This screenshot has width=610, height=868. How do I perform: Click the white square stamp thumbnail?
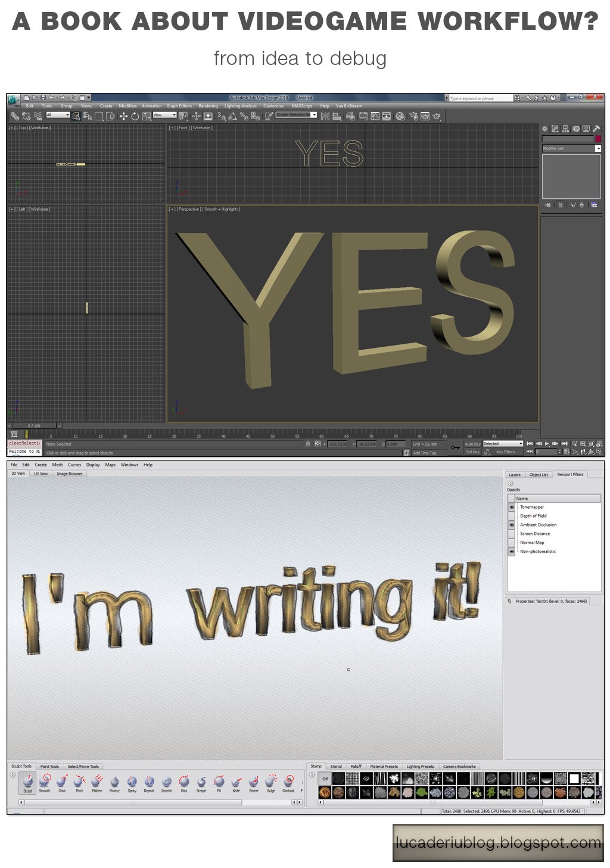click(x=574, y=779)
